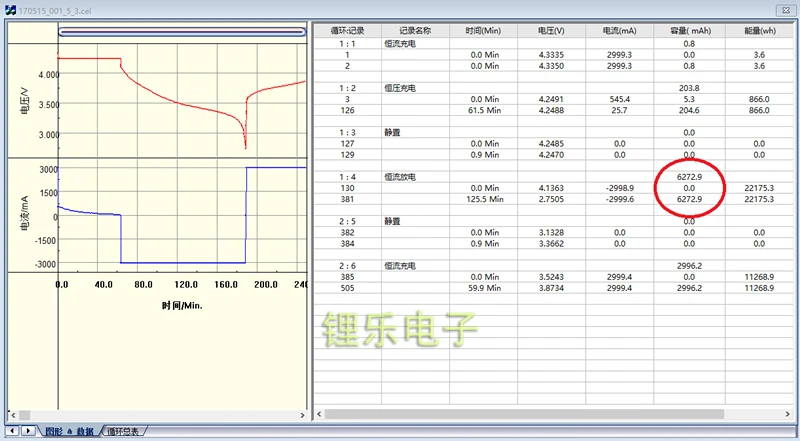Click the voltage cell 4.2470
This screenshot has width=800, height=441.
click(x=551, y=155)
